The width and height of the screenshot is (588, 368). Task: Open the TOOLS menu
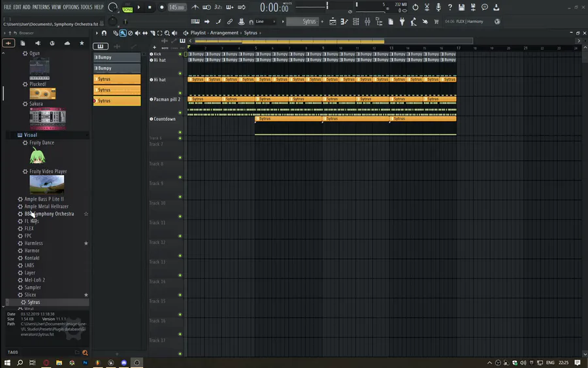point(86,7)
